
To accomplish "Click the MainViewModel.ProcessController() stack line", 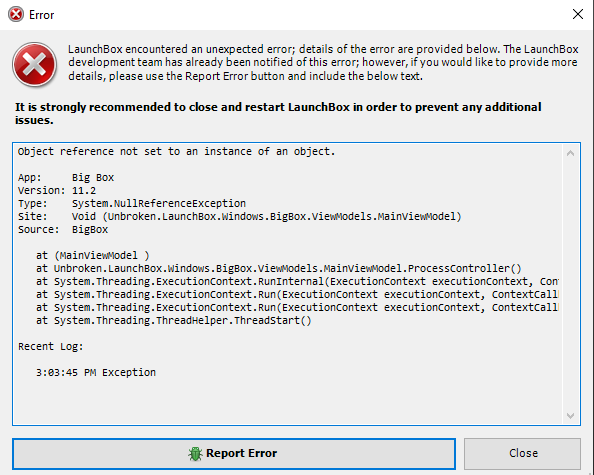I will [x=279, y=269].
